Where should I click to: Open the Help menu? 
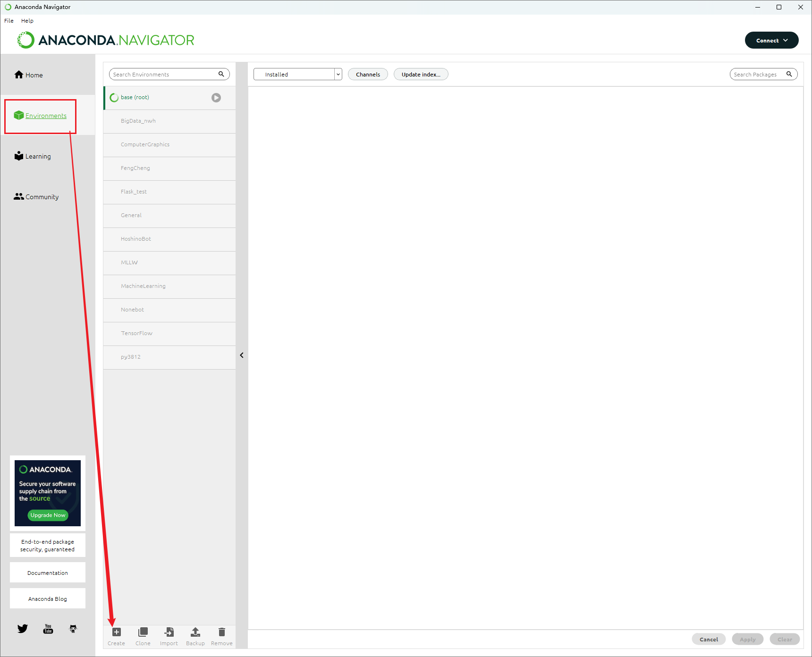(27, 21)
